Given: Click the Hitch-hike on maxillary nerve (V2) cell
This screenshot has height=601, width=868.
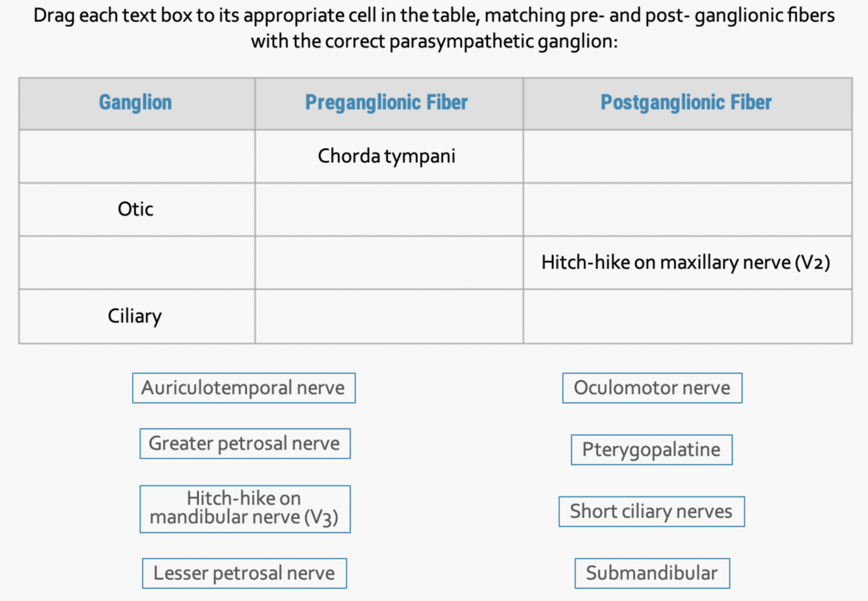Looking at the screenshot, I should click(687, 263).
